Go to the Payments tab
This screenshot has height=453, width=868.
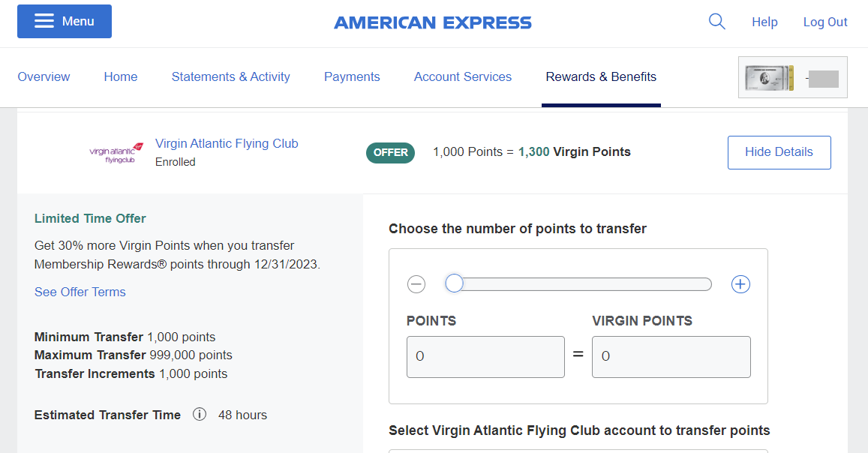pyautogui.click(x=352, y=77)
